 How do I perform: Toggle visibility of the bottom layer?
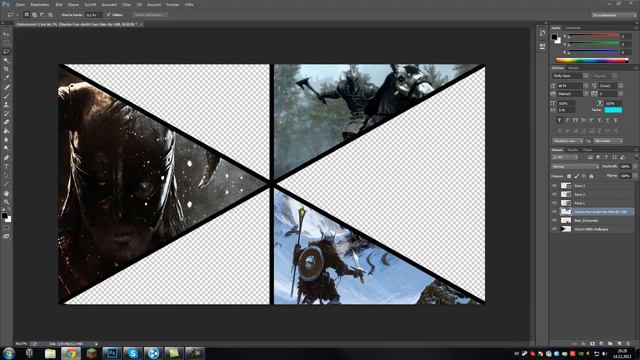coord(554,229)
